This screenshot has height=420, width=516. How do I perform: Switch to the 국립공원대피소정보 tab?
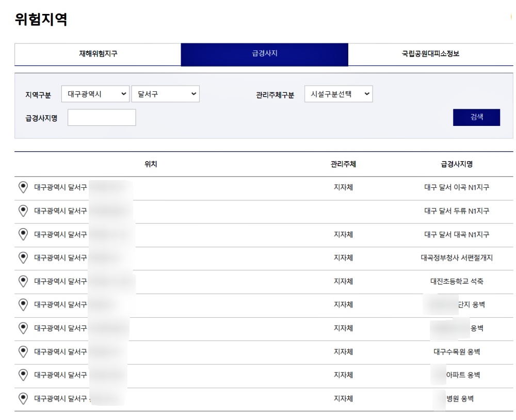pyautogui.click(x=430, y=55)
